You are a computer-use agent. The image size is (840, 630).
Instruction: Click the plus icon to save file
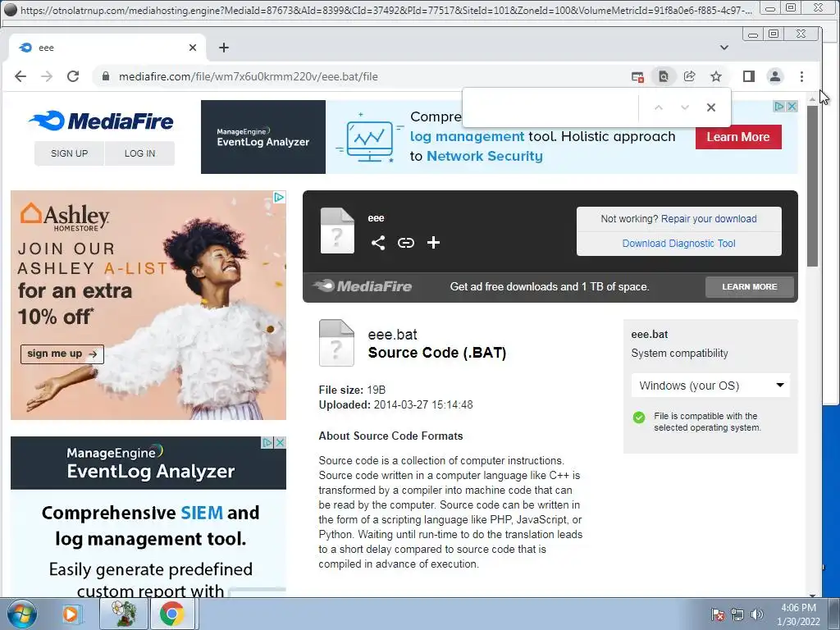[433, 243]
